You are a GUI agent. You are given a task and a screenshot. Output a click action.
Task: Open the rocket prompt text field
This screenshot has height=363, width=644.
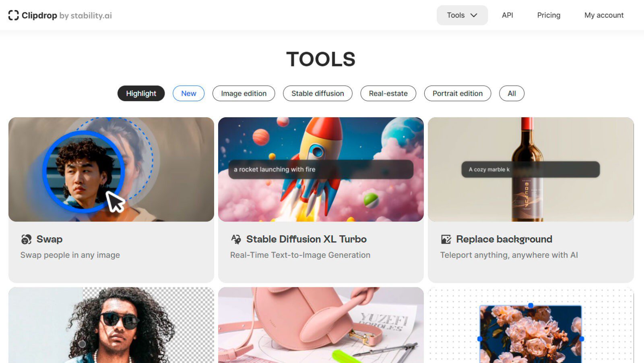[x=321, y=170]
